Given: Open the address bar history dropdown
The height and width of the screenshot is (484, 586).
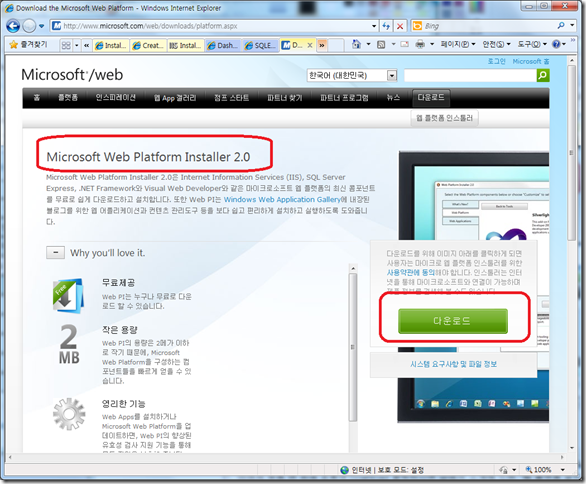Looking at the screenshot, I should click(x=374, y=26).
